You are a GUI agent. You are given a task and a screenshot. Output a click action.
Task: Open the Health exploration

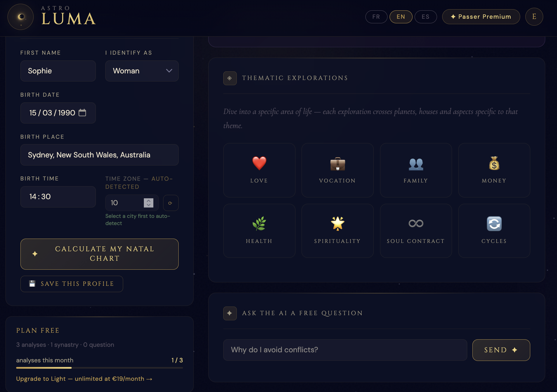pos(259,231)
